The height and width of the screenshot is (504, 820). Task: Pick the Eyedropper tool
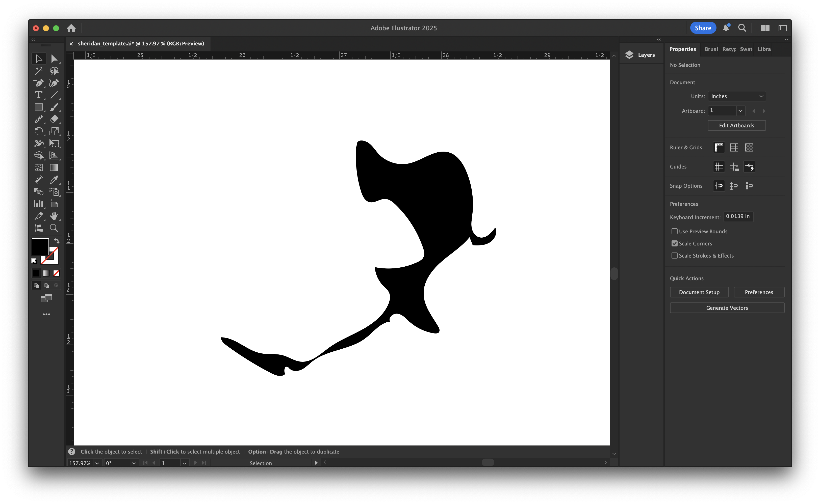[x=54, y=180]
